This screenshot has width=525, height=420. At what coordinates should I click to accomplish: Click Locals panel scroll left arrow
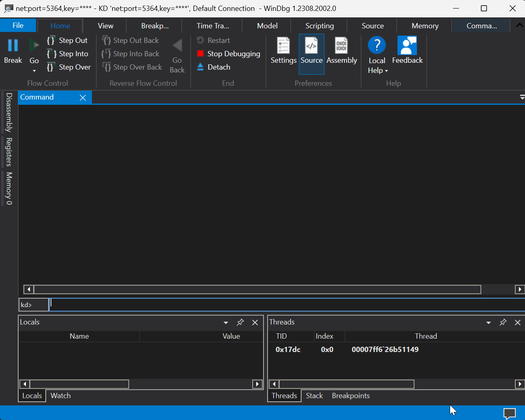click(25, 384)
